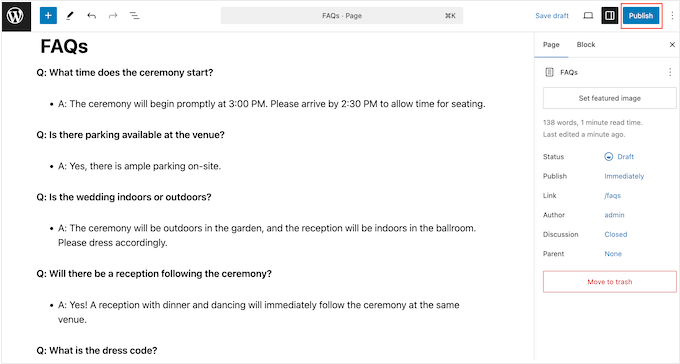The image size is (680, 364).
Task: Select the pencil Tools icon
Action: coord(70,16)
